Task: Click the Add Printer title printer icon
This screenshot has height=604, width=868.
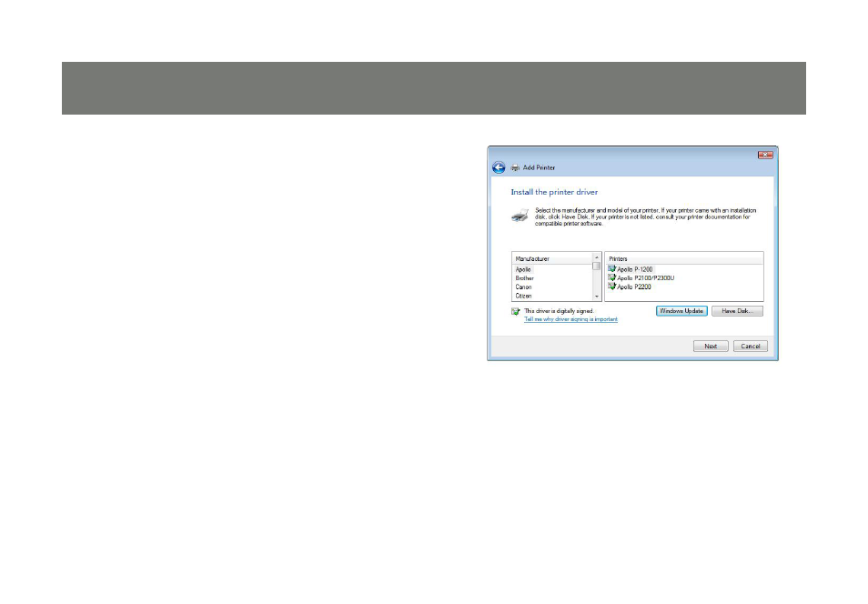Action: [515, 167]
